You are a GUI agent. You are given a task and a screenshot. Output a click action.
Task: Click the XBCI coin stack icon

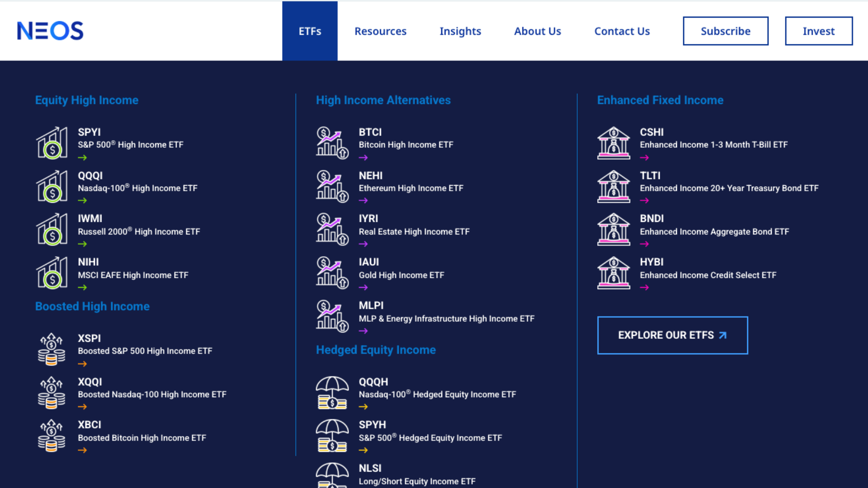click(52, 436)
